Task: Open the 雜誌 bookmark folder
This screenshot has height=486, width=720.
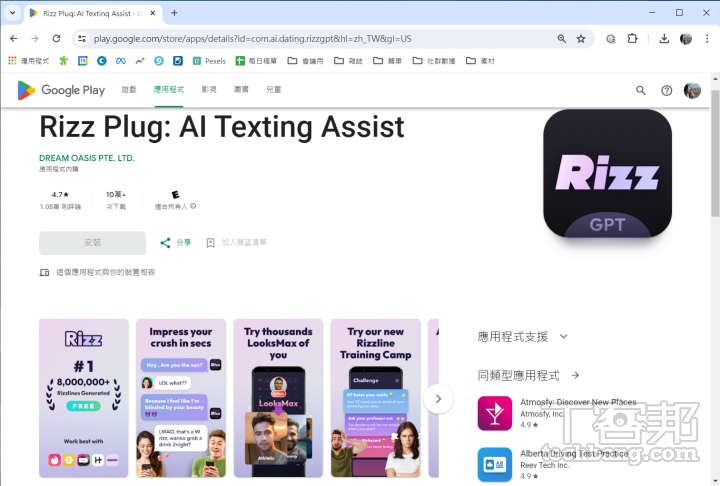Action: click(x=349, y=61)
